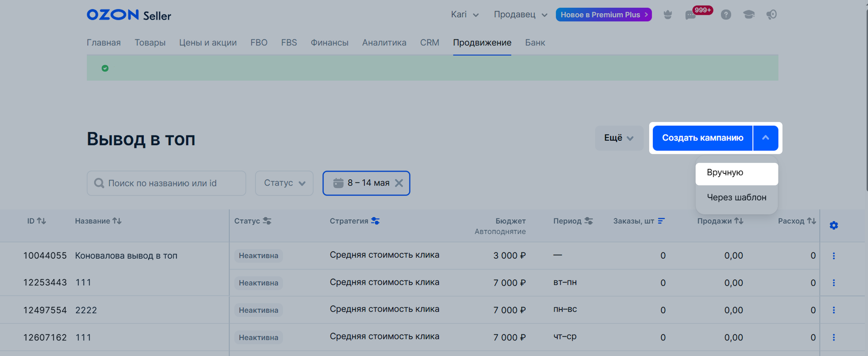This screenshot has width=868, height=356.
Task: Go to Товары tab
Action: tap(150, 43)
